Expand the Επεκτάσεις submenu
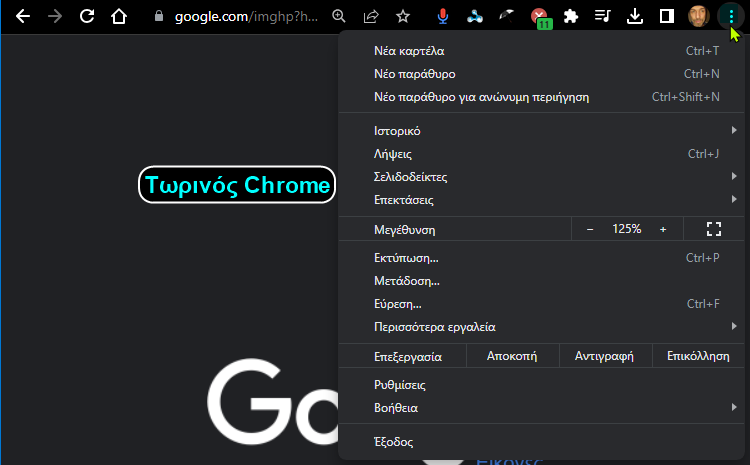 (x=541, y=199)
